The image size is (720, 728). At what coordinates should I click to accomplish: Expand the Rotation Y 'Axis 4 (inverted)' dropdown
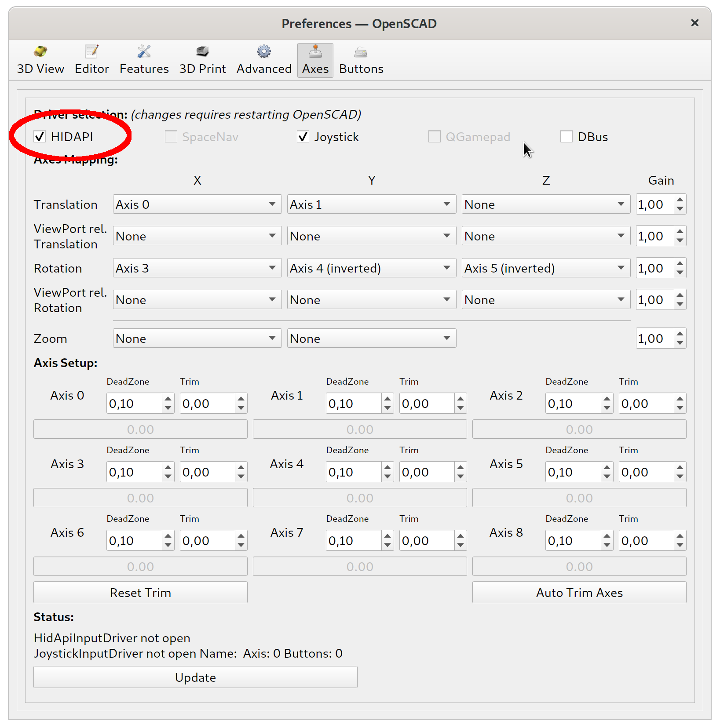371,268
